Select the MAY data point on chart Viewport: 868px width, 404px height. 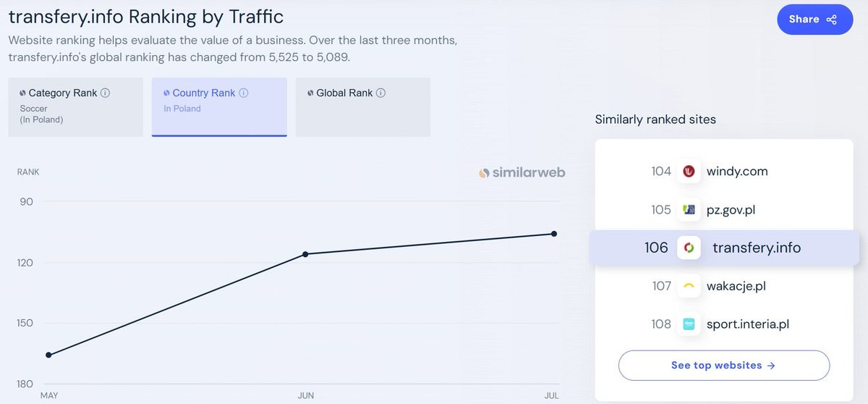(48, 355)
